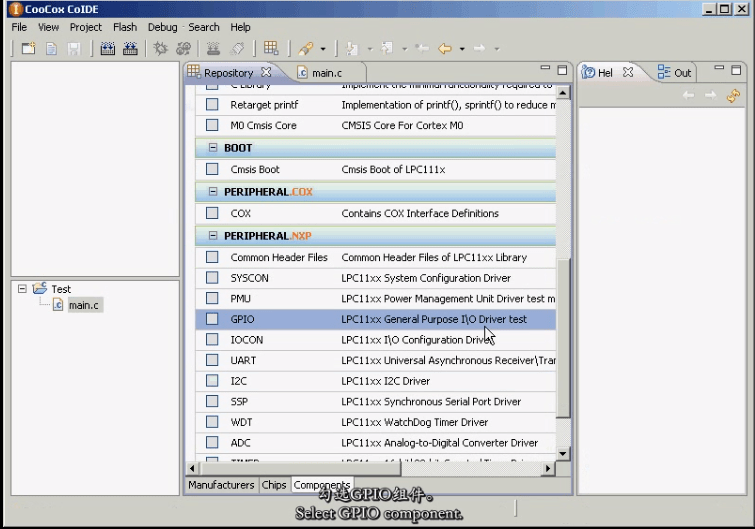This screenshot has height=529, width=755.
Task: Select the PMU component row
Action: (376, 298)
